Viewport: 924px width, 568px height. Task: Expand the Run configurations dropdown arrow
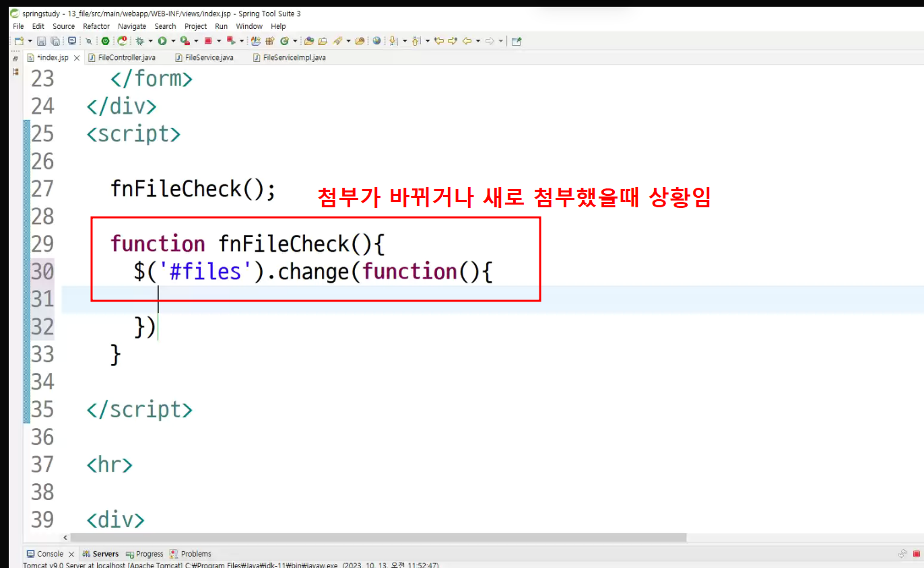pos(172,41)
